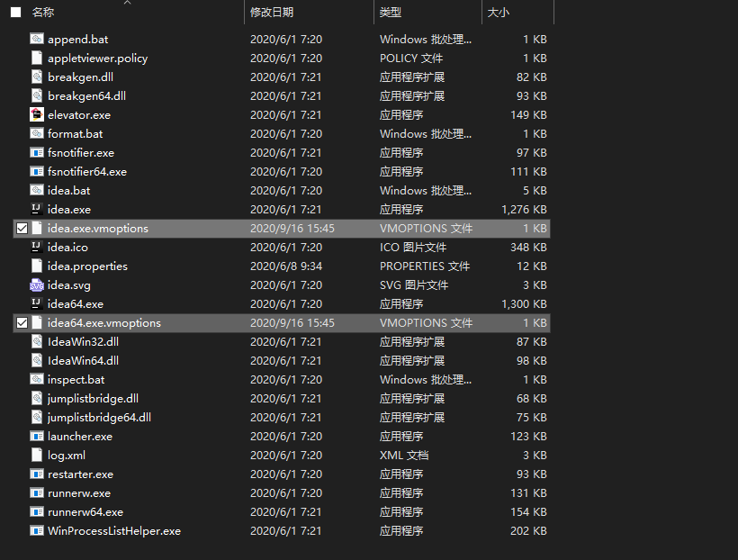This screenshot has height=560, width=738.
Task: Select the file name breakgen.dll
Action: (80, 77)
